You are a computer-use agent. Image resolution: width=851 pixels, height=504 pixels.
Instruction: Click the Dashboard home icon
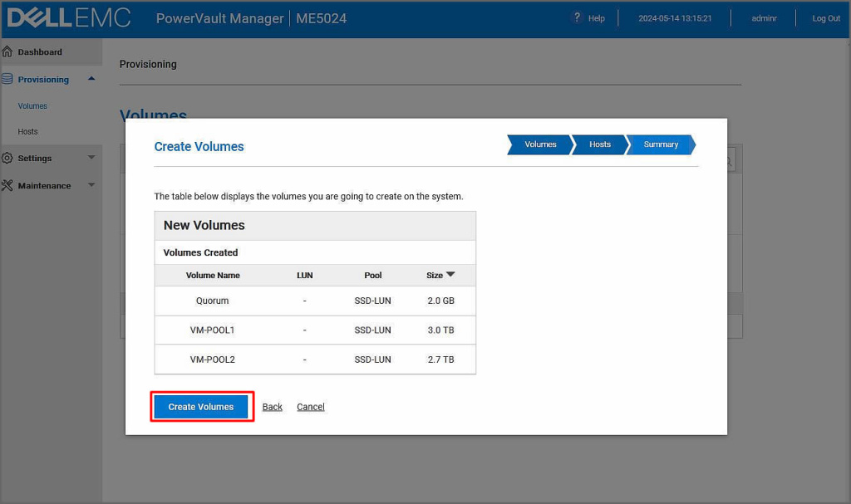tap(7, 51)
